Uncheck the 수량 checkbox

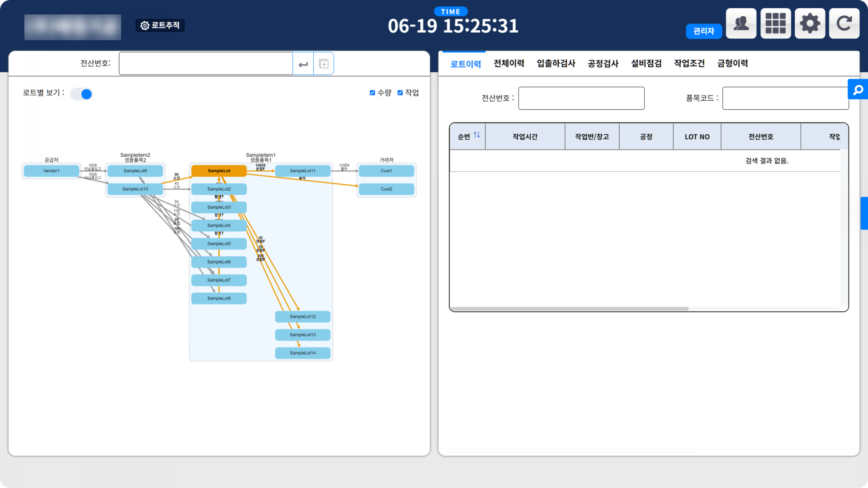pos(373,93)
